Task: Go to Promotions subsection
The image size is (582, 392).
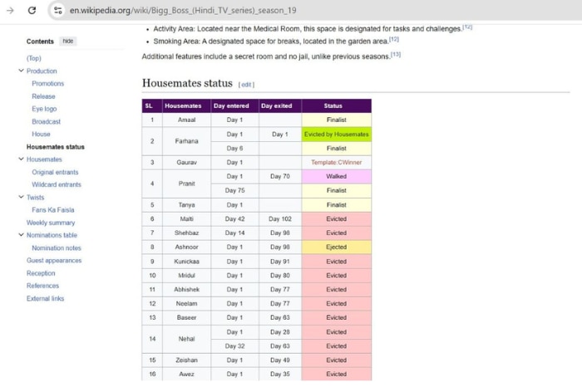Action: tap(47, 84)
